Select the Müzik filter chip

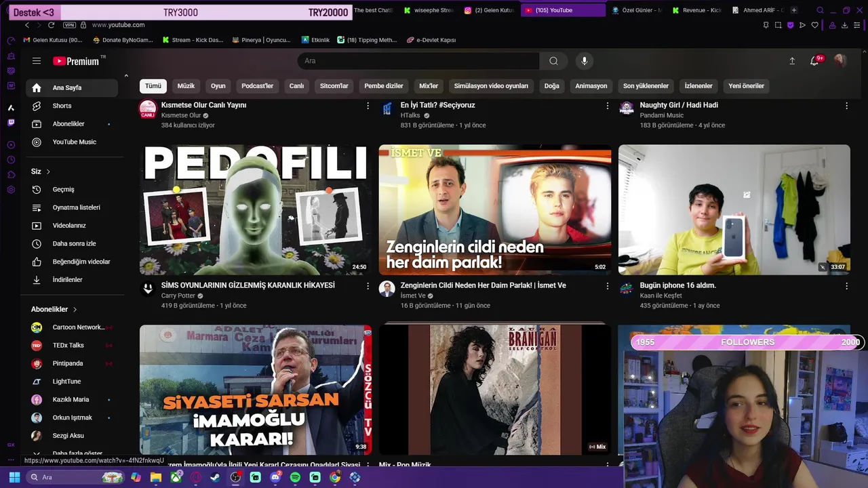186,86
